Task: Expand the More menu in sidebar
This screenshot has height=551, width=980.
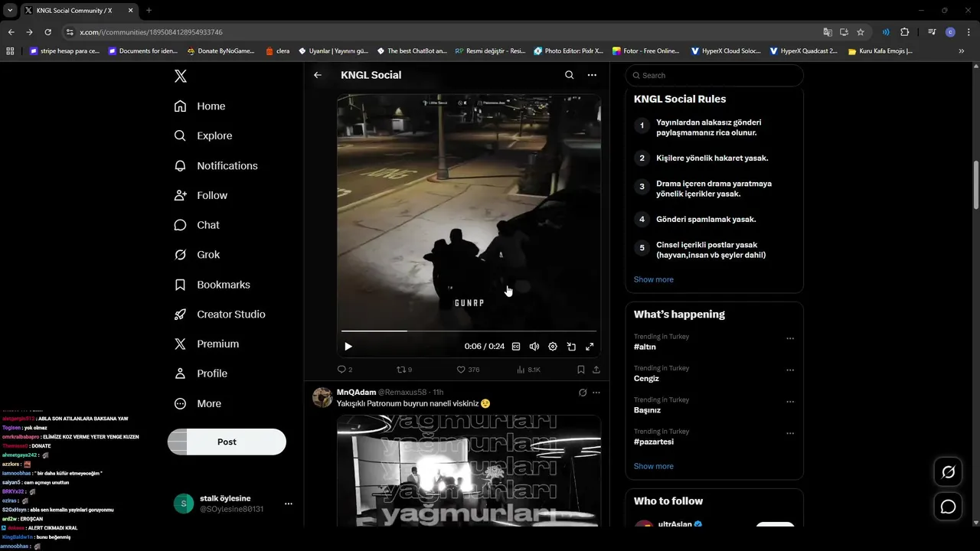Action: pos(198,403)
